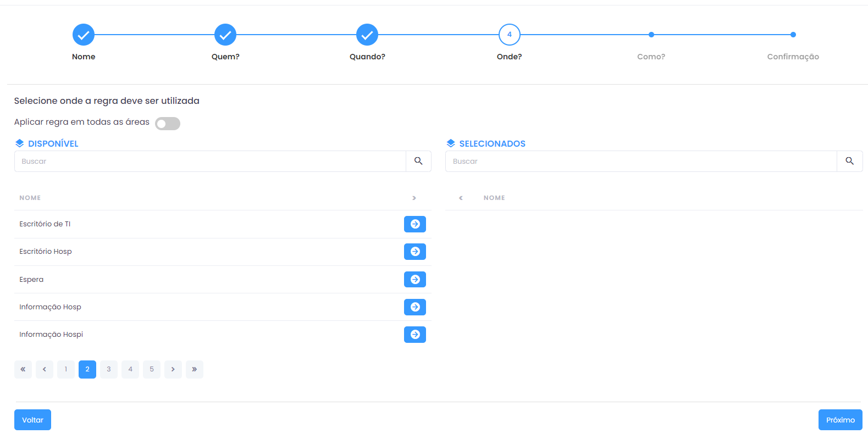This screenshot has width=868, height=439.
Task: Open the Nome step in wizard
Action: [84, 35]
